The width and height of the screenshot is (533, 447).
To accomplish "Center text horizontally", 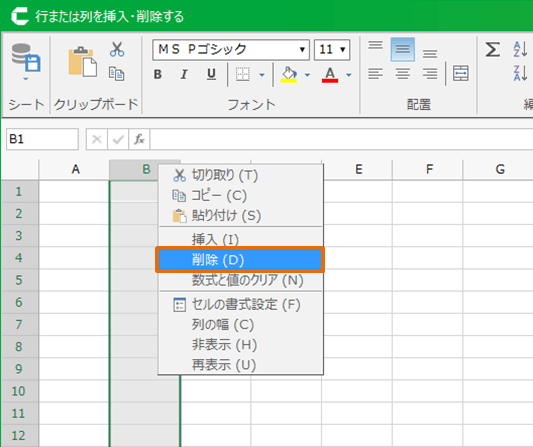I will tap(403, 74).
